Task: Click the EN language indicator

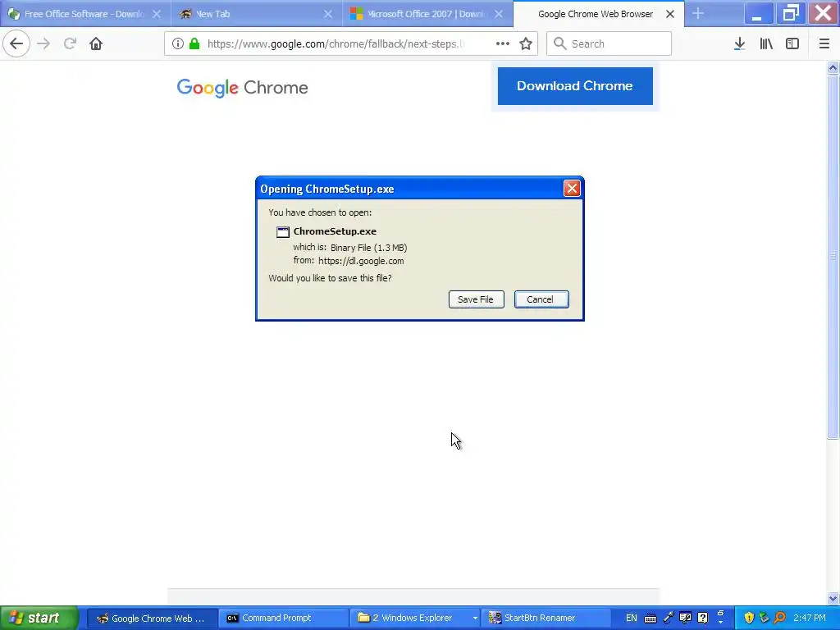Action: [632, 619]
